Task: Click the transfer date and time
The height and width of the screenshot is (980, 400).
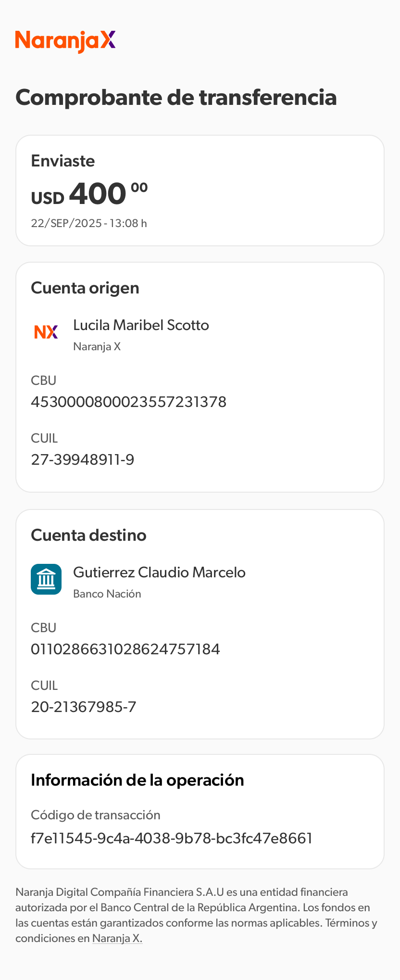Action: click(x=89, y=223)
